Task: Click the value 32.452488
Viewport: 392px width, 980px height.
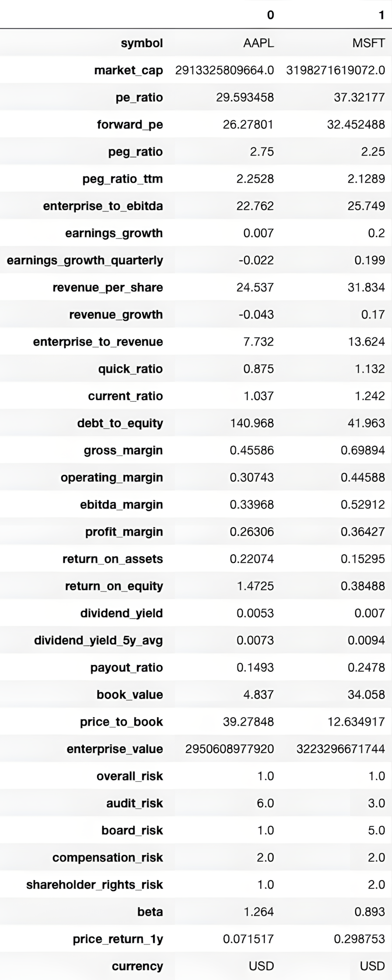Action: pos(356,125)
